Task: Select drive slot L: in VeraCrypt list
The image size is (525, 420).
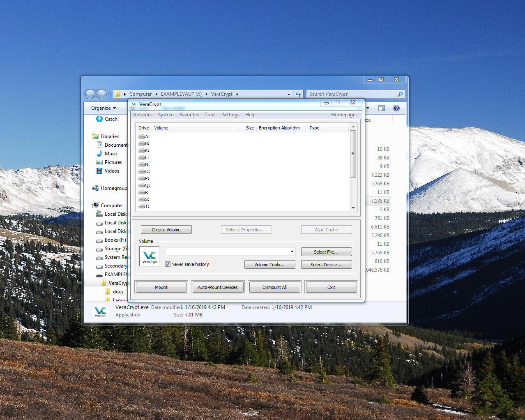Action: tap(144, 157)
